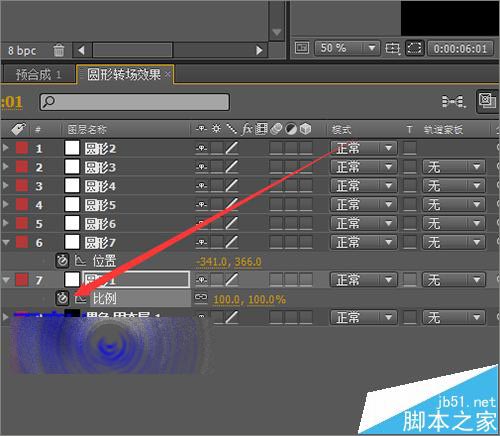Toggle shy switch on layer 圆形3
The height and width of the screenshot is (436, 500).
[x=202, y=167]
